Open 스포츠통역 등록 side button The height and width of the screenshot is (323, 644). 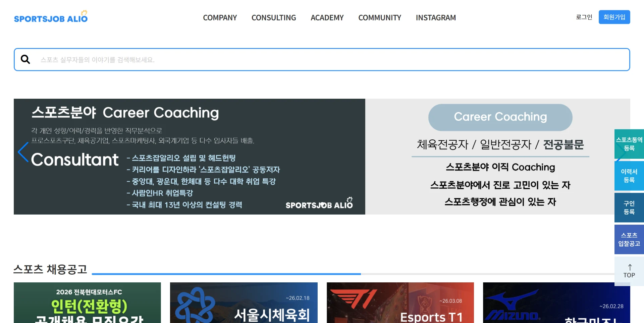pos(629,144)
